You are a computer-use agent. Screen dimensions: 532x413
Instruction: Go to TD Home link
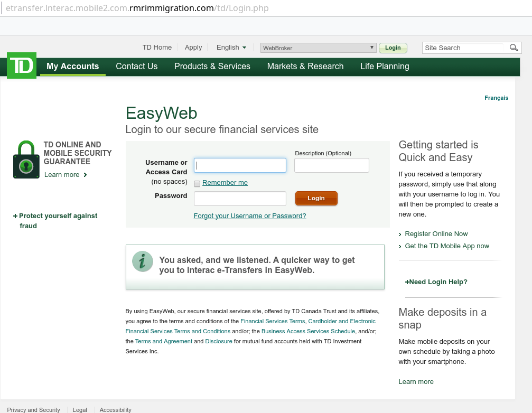click(157, 48)
